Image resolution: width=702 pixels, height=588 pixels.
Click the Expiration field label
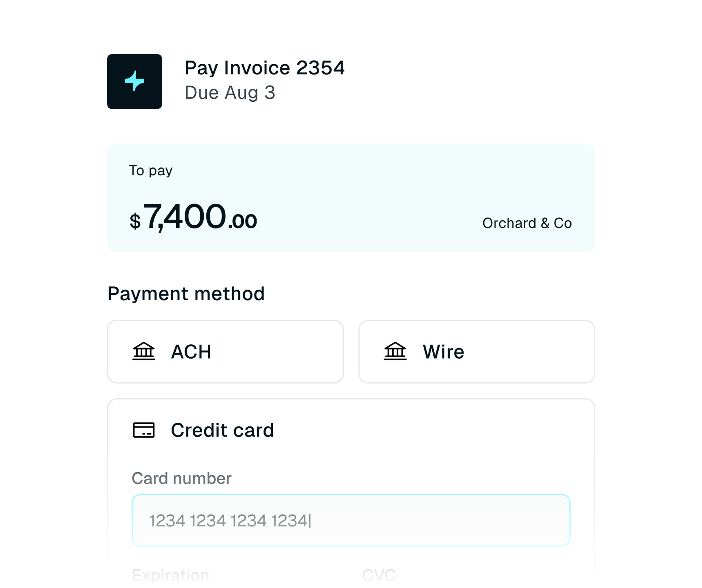[x=171, y=575]
